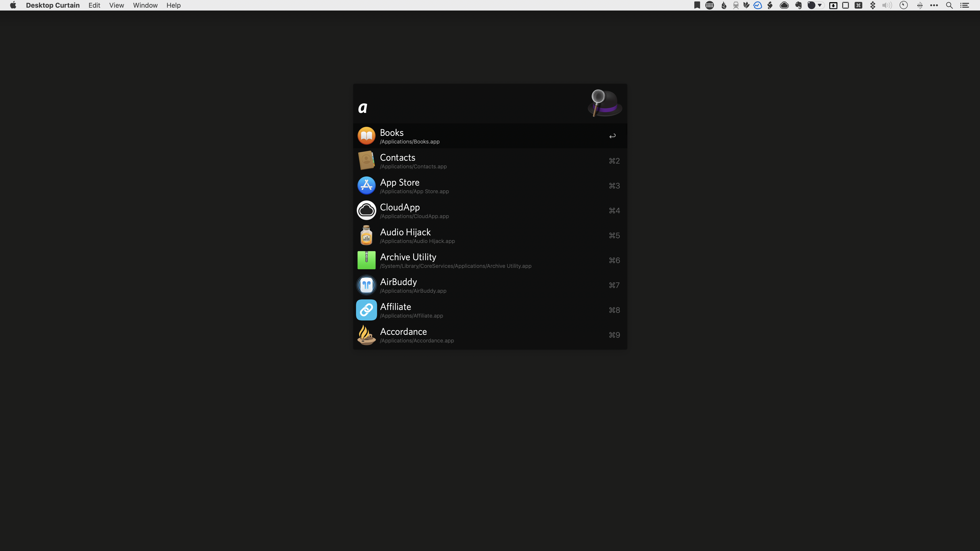The height and width of the screenshot is (551, 980).
Task: Click the Affiliate link icon
Action: [366, 310]
